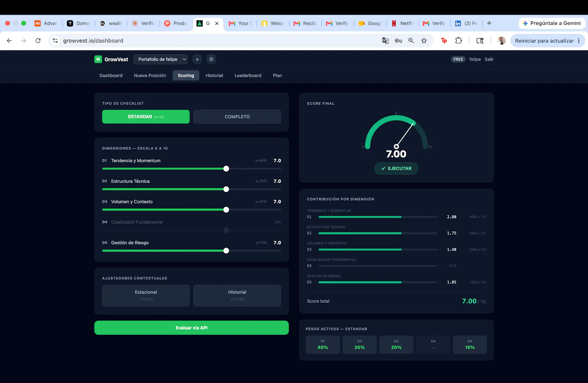The image size is (588, 383).
Task: Switch to the Domain tab
Action: (79, 23)
